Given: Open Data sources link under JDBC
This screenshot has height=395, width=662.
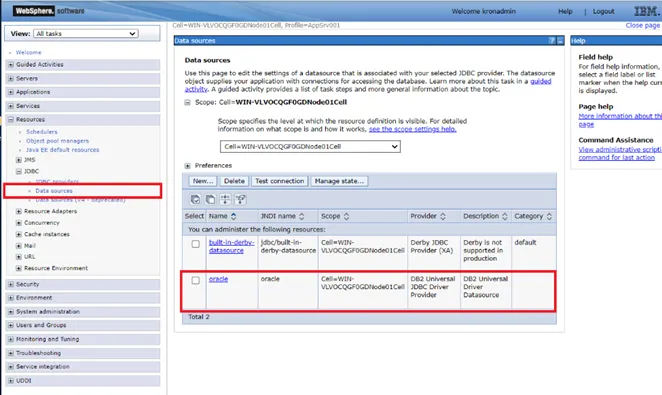Looking at the screenshot, I should [54, 191].
